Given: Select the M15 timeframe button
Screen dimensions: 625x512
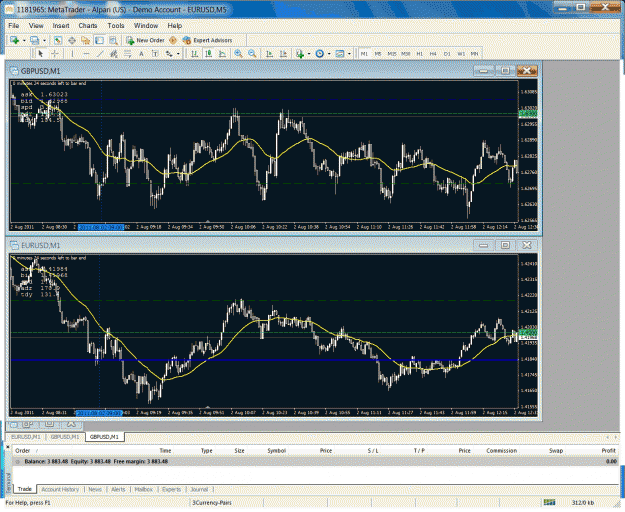Looking at the screenshot, I should pos(392,54).
